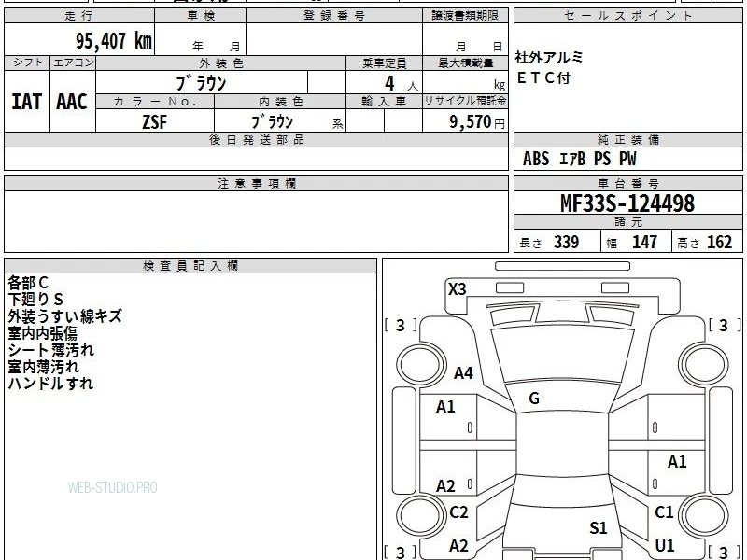
Task: Select the 外装うすい線キズ note line
Action: tap(64, 316)
